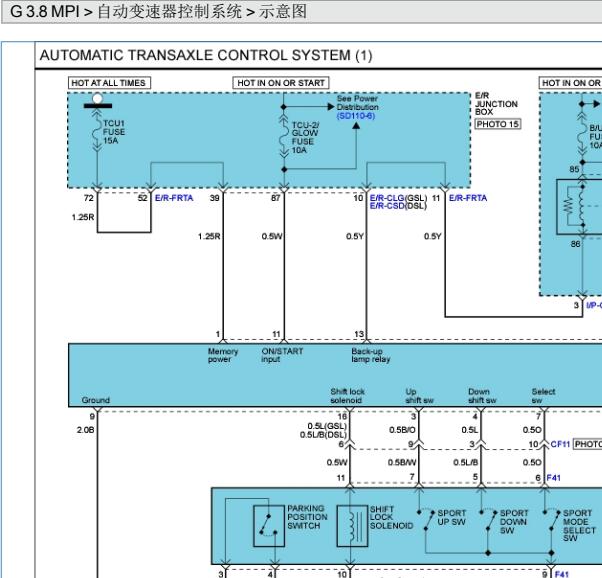Click pin number 13 at back-up lamp relay
The width and height of the screenshot is (602, 578).
point(359,334)
